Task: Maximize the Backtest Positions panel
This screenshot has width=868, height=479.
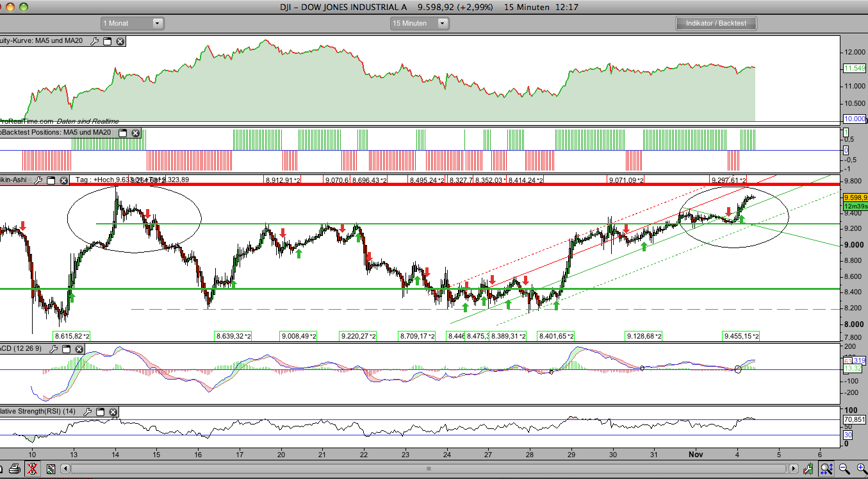Action: coord(123,133)
